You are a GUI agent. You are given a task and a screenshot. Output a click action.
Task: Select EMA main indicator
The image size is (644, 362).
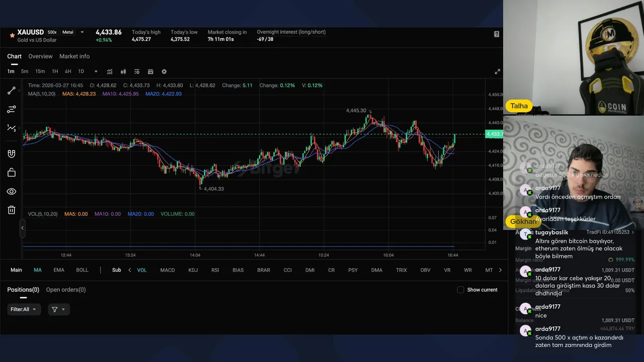click(x=59, y=270)
